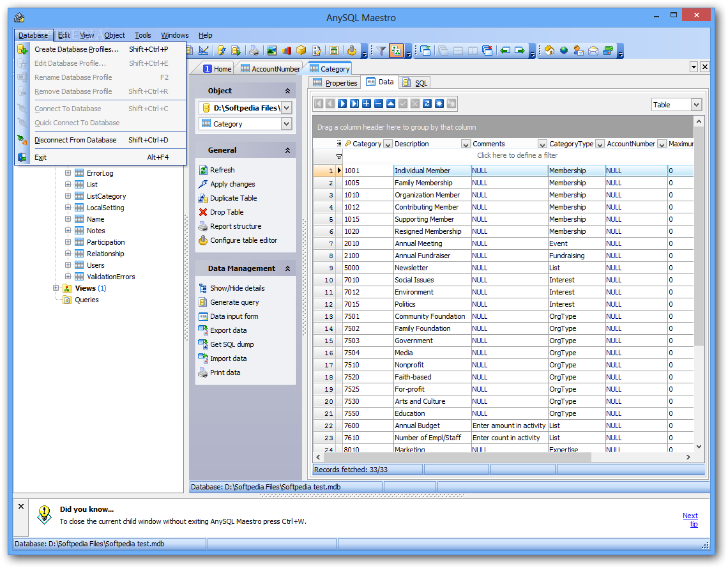This screenshot has width=728, height=568.
Task: Click the blue star bookmark navigator button
Action: (x=439, y=104)
